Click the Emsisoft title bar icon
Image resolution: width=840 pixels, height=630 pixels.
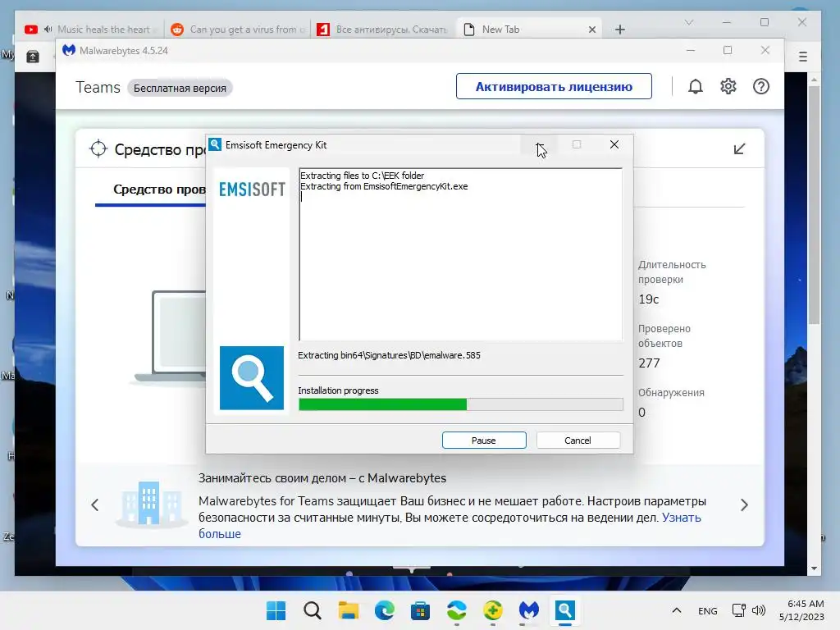[x=215, y=144]
